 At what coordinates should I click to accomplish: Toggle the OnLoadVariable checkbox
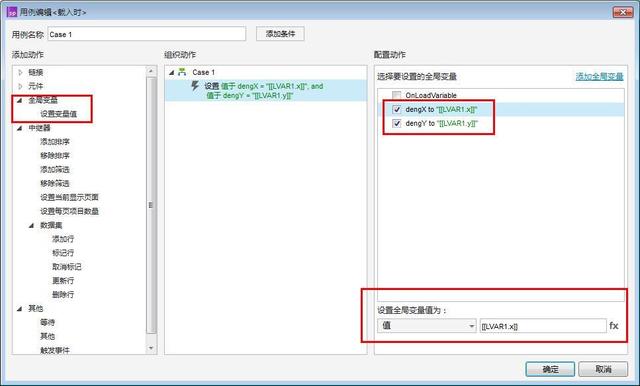click(396, 95)
